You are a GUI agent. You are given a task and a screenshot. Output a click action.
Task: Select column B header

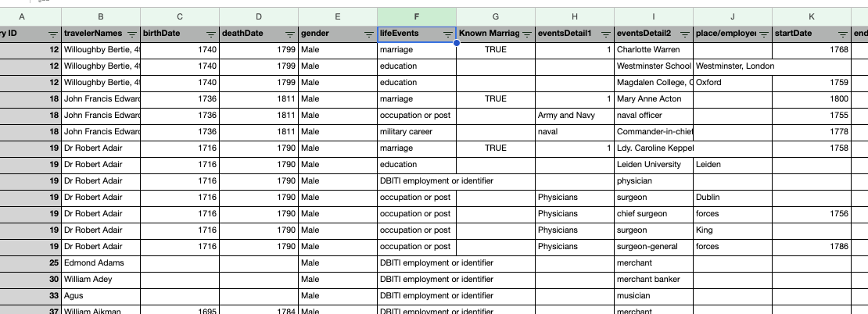click(101, 17)
